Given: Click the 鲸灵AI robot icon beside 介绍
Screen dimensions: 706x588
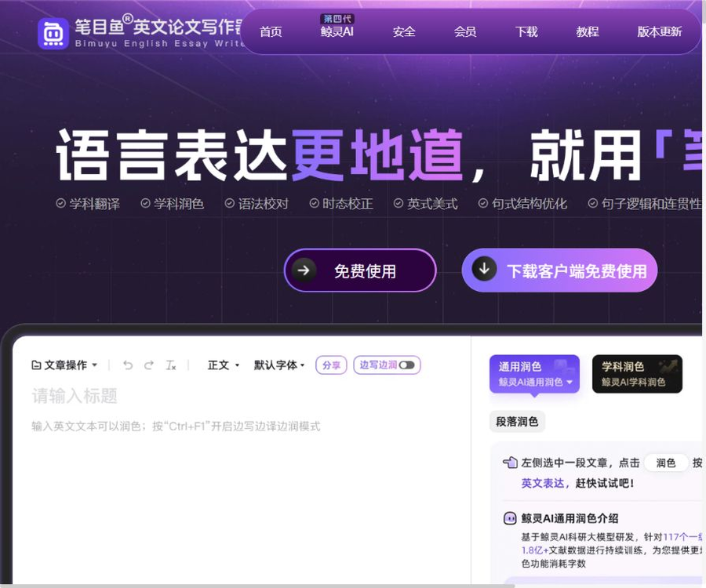Looking at the screenshot, I should 510,518.
